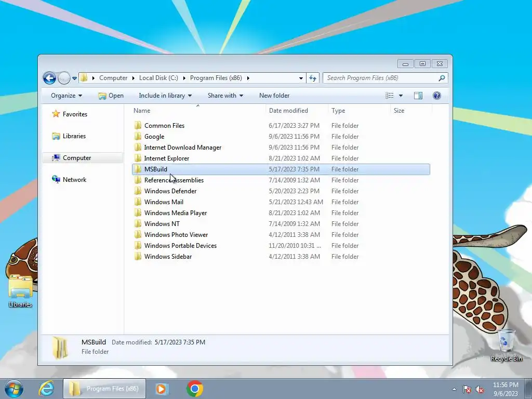Click Open in the toolbar

[x=111, y=96]
